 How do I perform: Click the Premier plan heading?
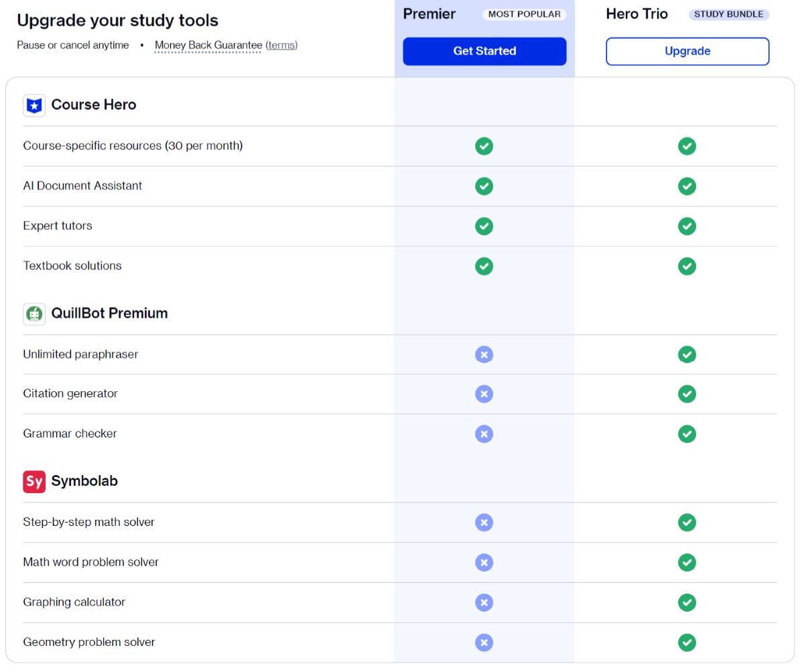coord(429,14)
